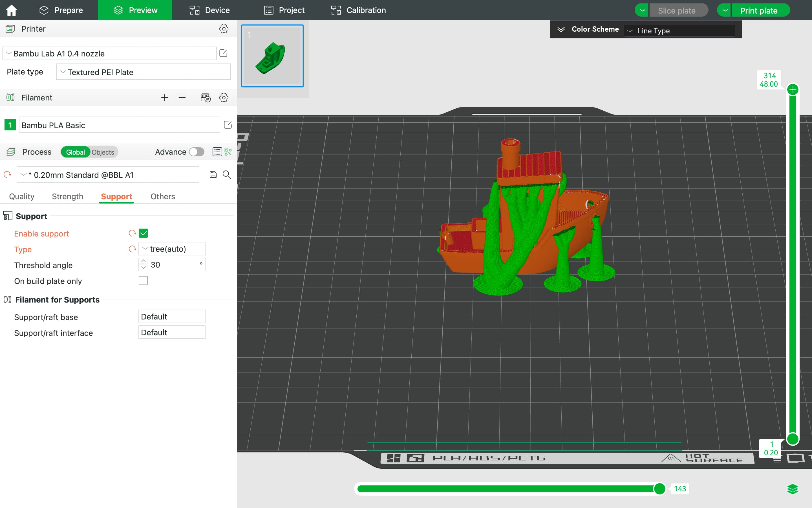Open the Project tab
Viewport: 812px width, 508px height.
click(x=284, y=10)
